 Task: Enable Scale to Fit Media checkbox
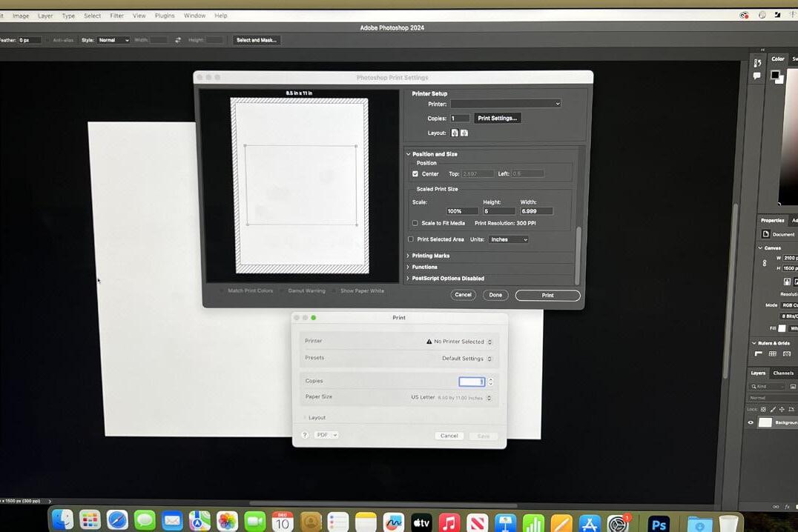pyautogui.click(x=415, y=223)
